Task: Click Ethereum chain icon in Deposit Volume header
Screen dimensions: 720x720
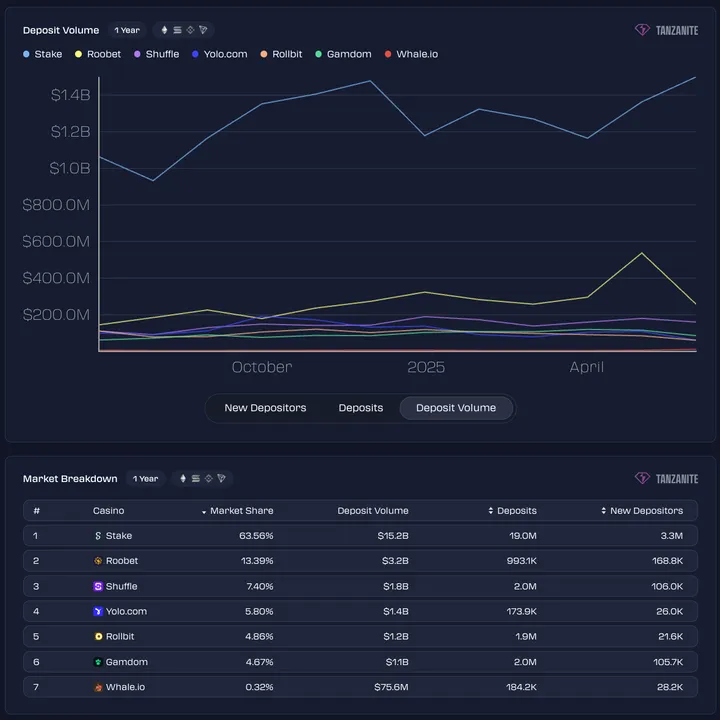Action: tap(165, 30)
